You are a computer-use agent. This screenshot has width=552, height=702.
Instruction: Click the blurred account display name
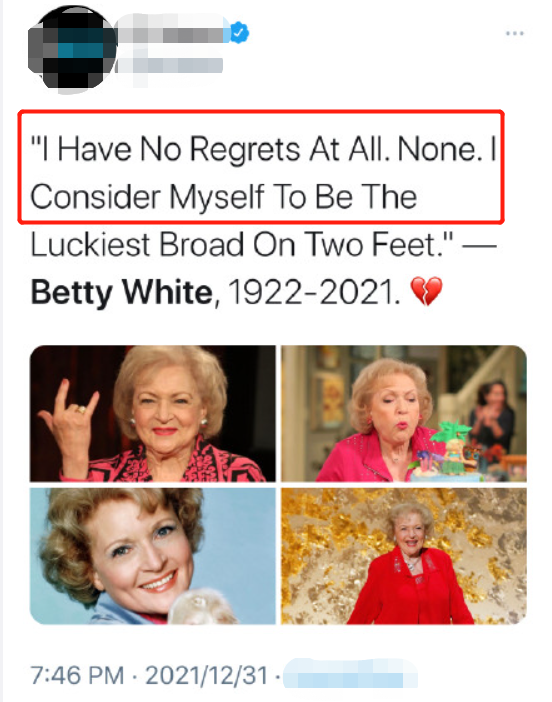pyautogui.click(x=172, y=34)
